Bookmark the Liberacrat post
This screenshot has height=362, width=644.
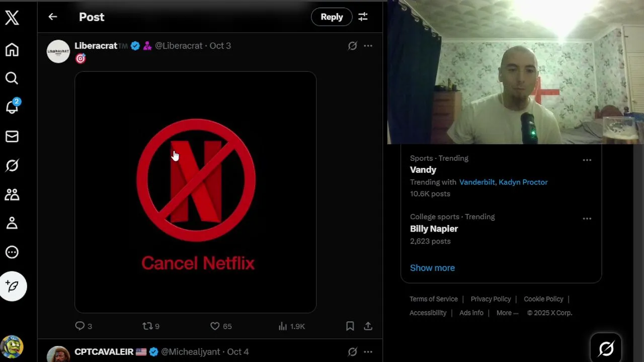pyautogui.click(x=350, y=326)
